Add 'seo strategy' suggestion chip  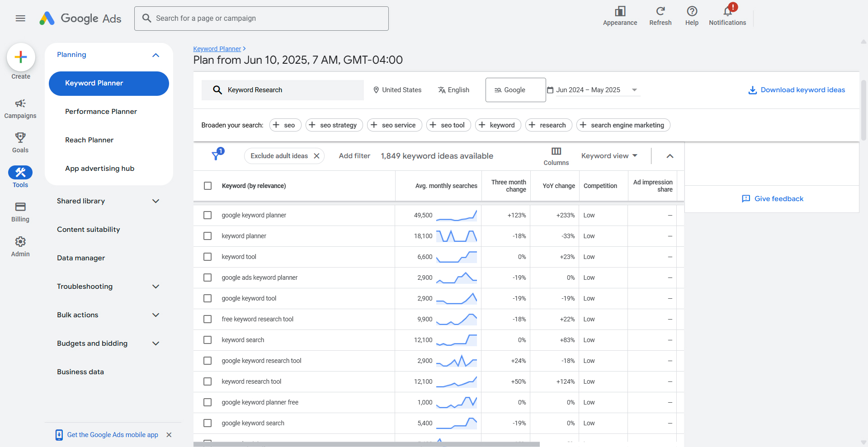pyautogui.click(x=334, y=125)
